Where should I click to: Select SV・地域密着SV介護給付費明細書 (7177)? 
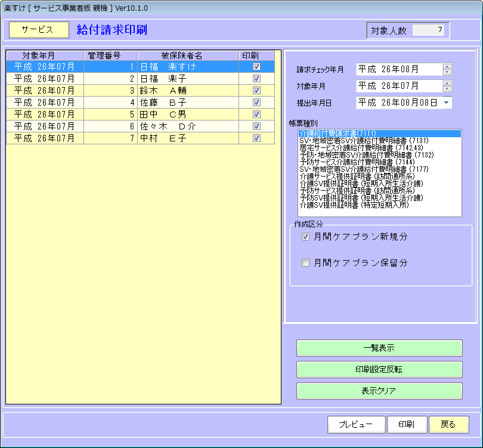click(x=379, y=169)
